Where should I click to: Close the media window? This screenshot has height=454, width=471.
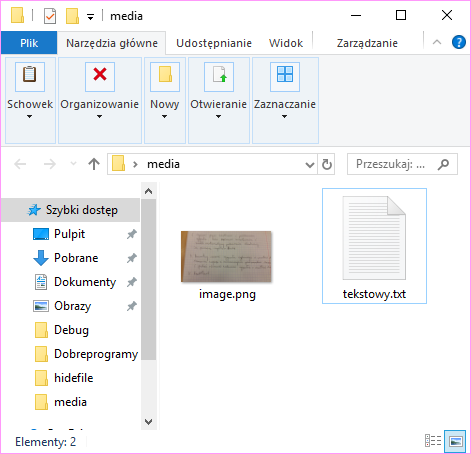pos(447,15)
